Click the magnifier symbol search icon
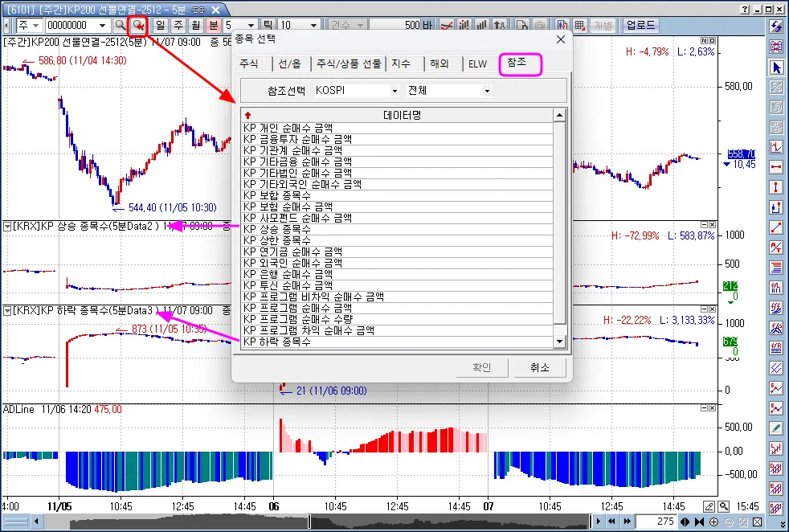Screen dimensions: 789x532 click(x=120, y=25)
